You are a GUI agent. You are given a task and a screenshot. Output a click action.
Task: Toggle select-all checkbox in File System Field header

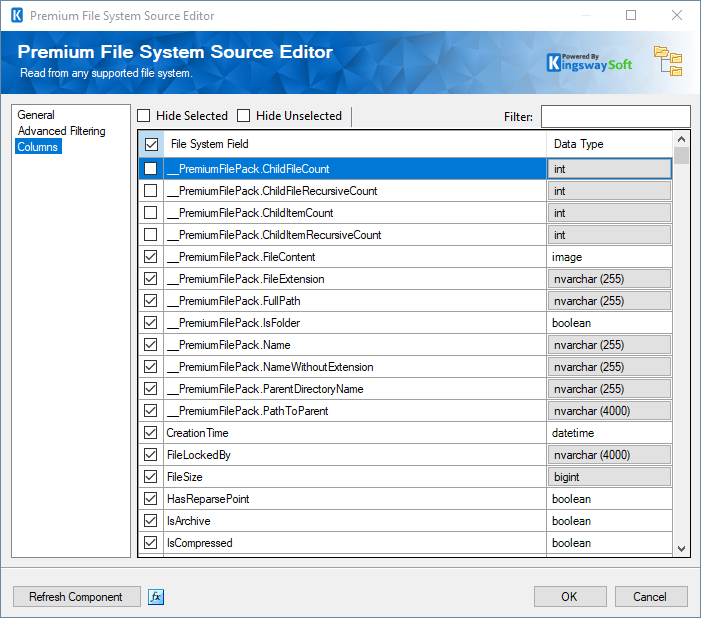[151, 144]
